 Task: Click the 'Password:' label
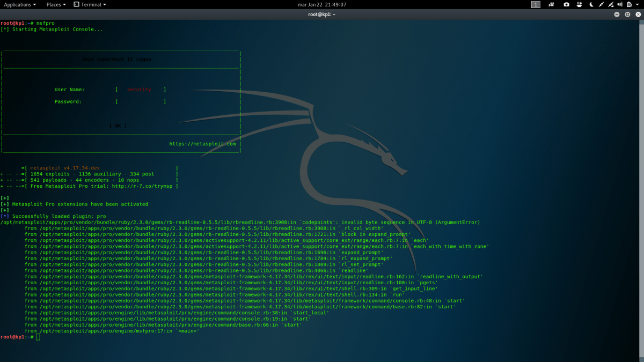coord(68,101)
